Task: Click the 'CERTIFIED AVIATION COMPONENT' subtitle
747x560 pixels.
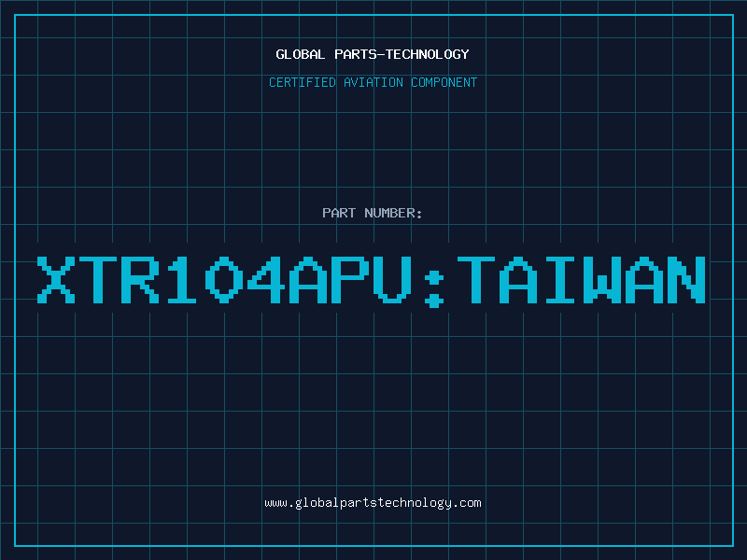Action: tap(373, 82)
